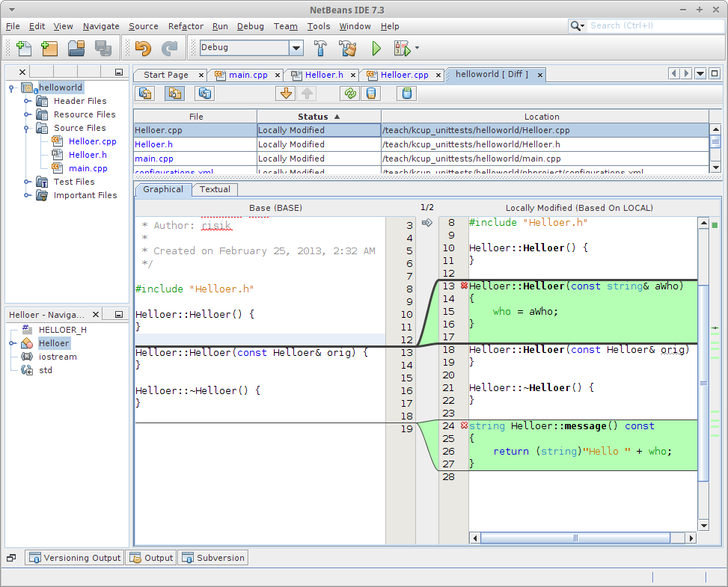Image resolution: width=728 pixels, height=587 pixels.
Task: Toggle the second diff view mode button
Action: coord(174,93)
